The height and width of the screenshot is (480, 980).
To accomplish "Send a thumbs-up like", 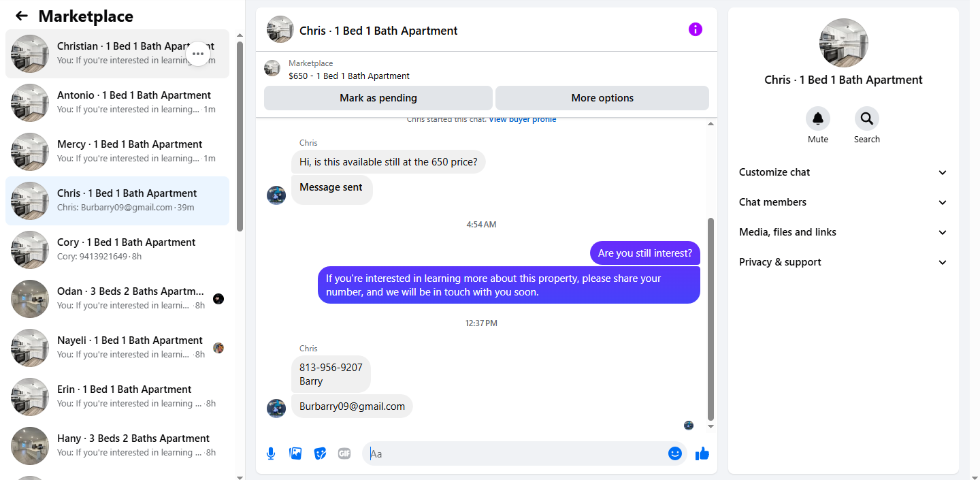I will (702, 453).
